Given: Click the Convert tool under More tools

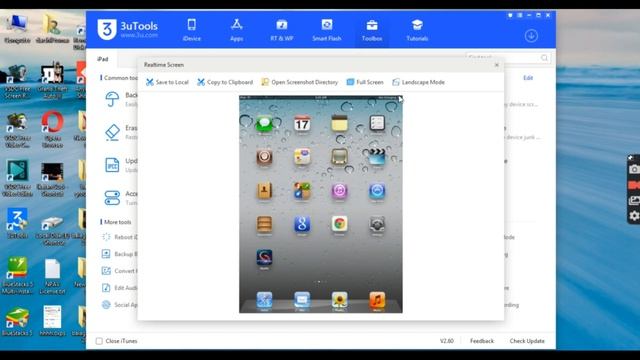Looking at the screenshot, I should point(120,271).
